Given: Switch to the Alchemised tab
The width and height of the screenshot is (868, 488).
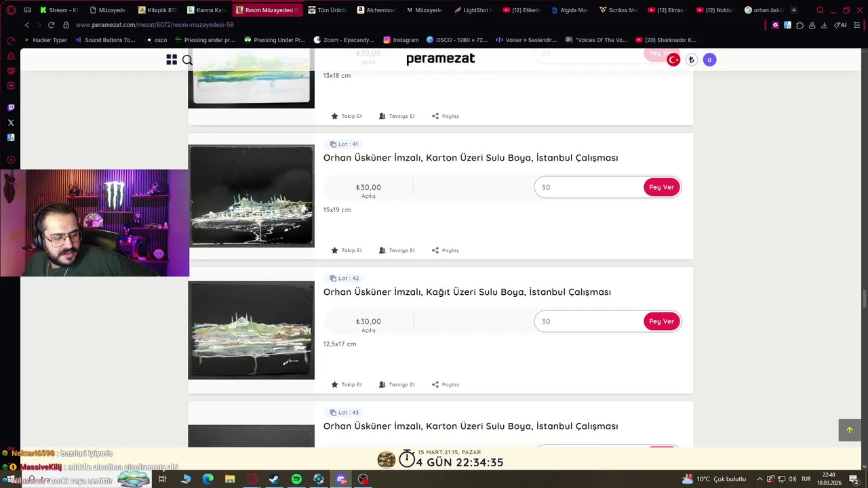Looking at the screenshot, I should coord(376,10).
